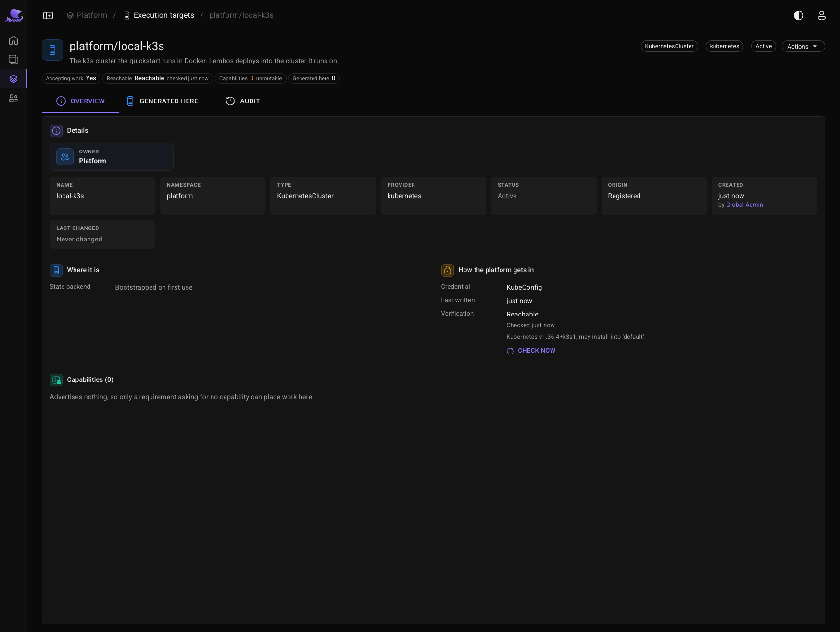Click the Active status chip
840x632 pixels.
[764, 46]
